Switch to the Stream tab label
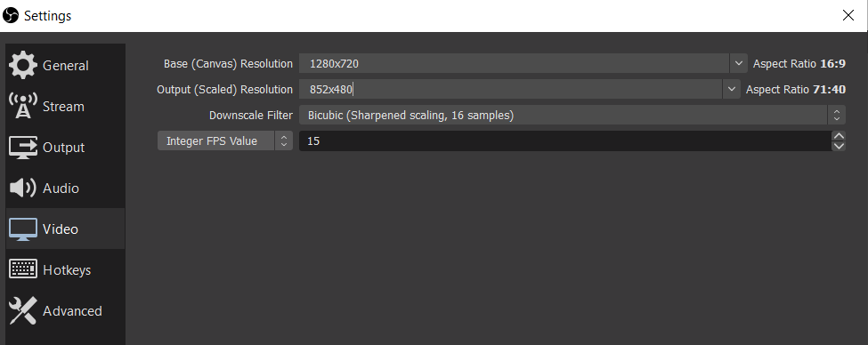 pos(63,107)
